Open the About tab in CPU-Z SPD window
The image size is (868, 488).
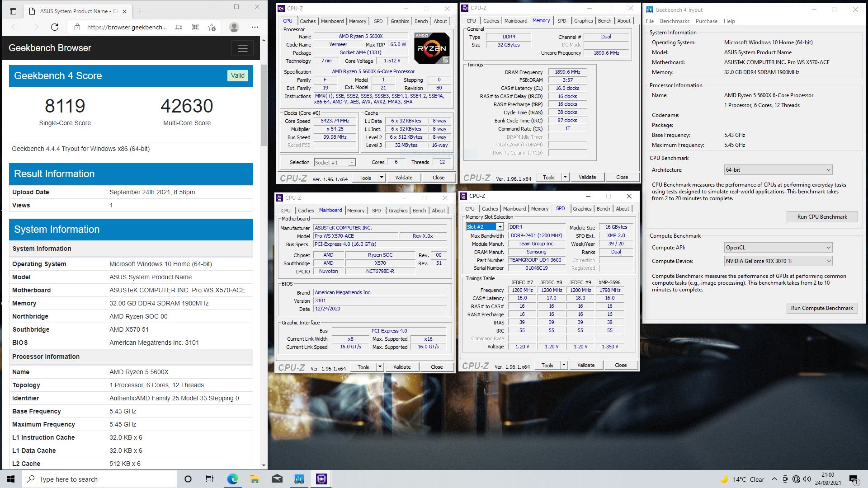click(x=623, y=209)
